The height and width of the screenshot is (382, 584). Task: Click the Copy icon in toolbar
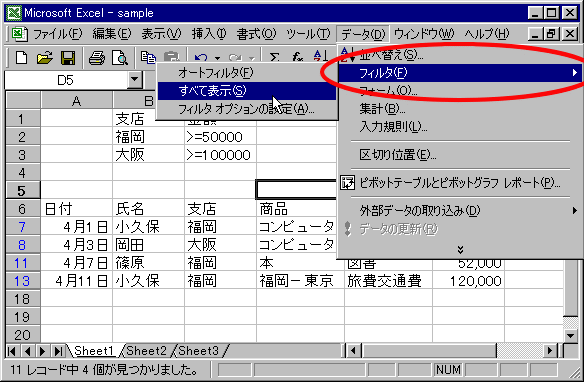[x=148, y=57]
